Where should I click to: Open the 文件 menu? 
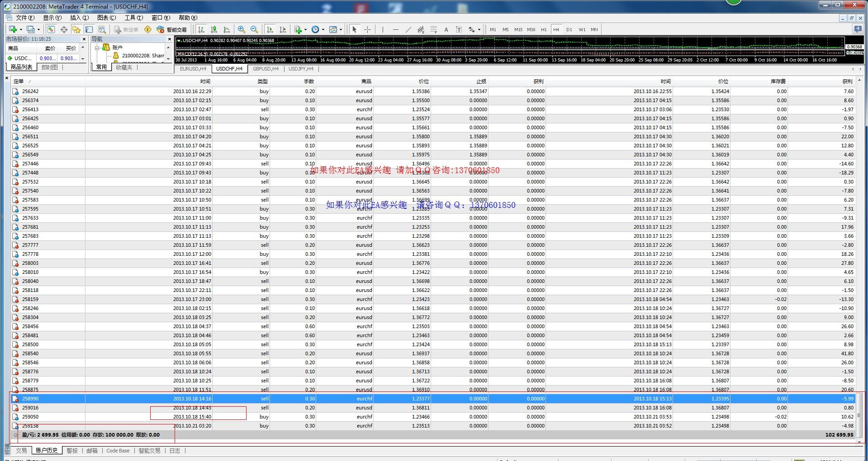[25, 18]
